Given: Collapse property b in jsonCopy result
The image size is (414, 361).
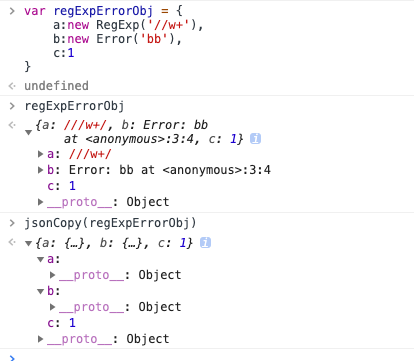Looking at the screenshot, I should click(x=40, y=291).
